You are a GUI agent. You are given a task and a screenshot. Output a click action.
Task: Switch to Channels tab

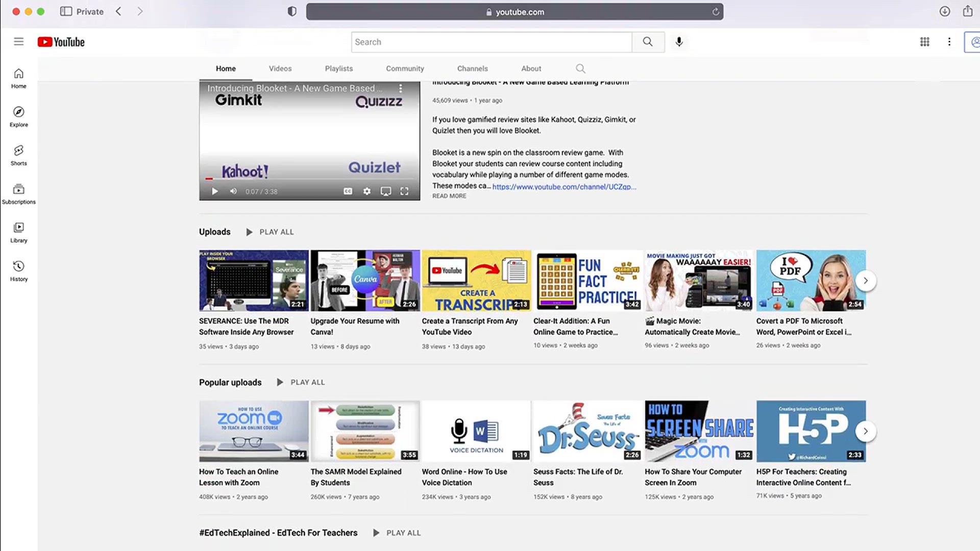coord(473,68)
